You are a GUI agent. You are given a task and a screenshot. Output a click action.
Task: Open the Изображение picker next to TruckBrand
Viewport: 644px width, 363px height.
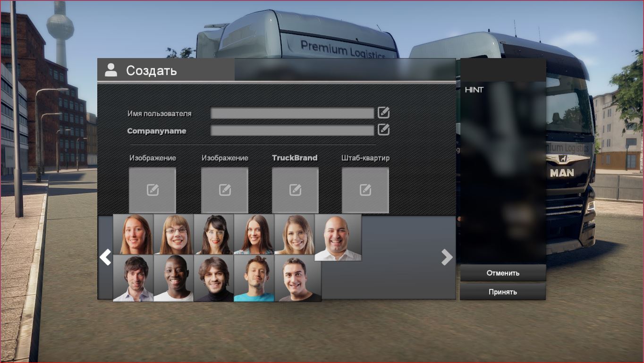click(225, 190)
